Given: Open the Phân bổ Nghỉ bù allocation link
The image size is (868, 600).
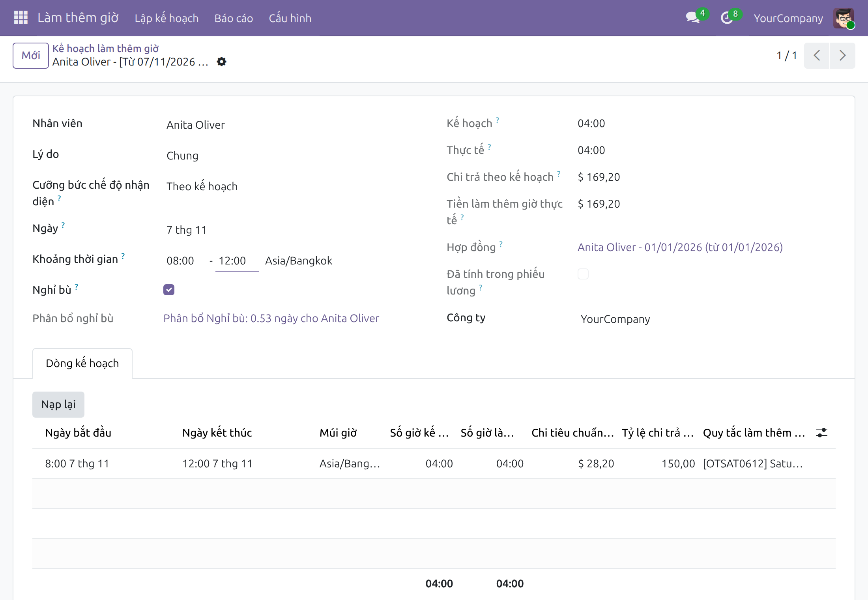Looking at the screenshot, I should [x=271, y=318].
